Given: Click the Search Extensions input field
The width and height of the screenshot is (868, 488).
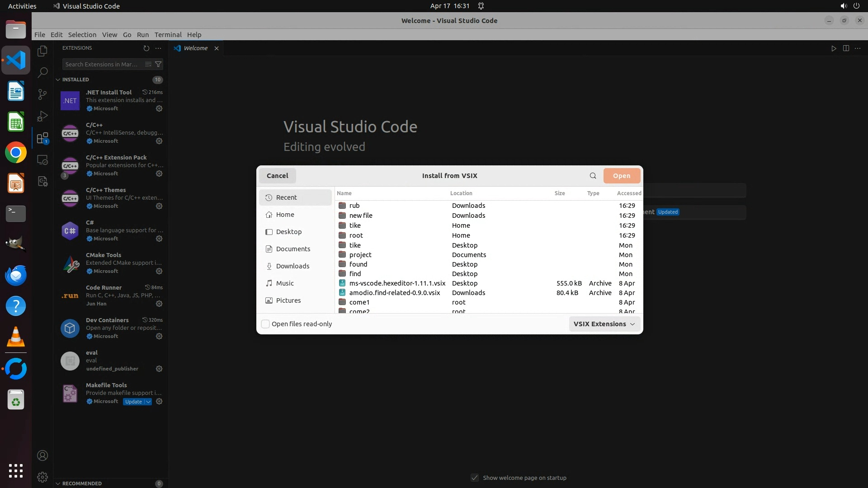Looking at the screenshot, I should click(102, 64).
